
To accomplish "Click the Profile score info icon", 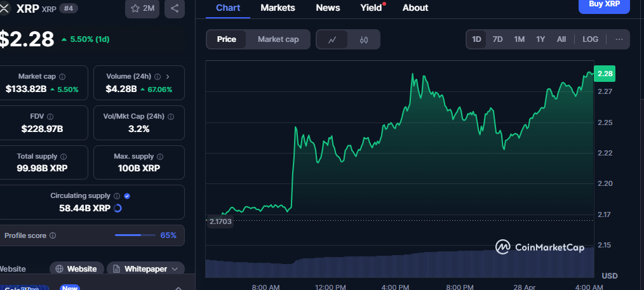I will click(53, 235).
